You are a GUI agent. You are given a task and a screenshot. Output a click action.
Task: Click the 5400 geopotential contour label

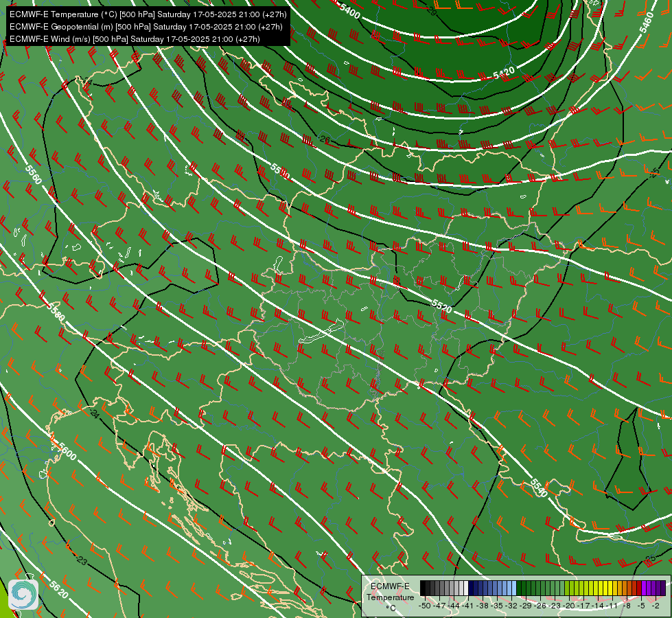click(x=349, y=10)
